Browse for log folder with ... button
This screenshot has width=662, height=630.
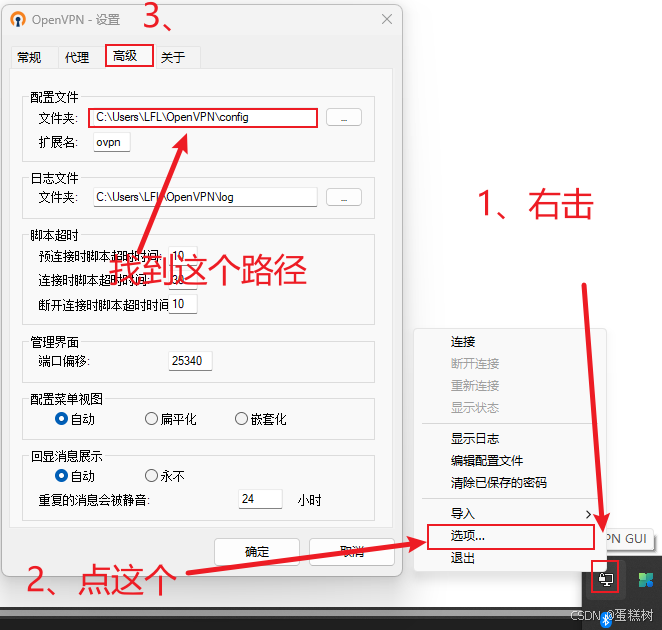344,197
